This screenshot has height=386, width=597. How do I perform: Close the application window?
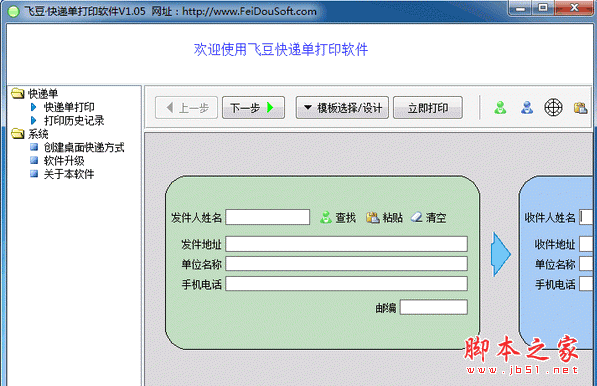pyautogui.click(x=574, y=8)
